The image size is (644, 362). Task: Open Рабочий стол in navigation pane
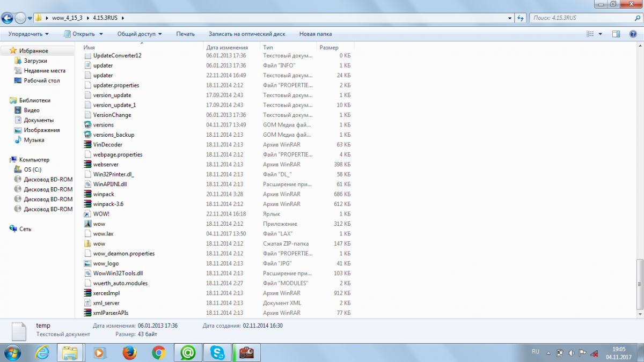pos(42,80)
